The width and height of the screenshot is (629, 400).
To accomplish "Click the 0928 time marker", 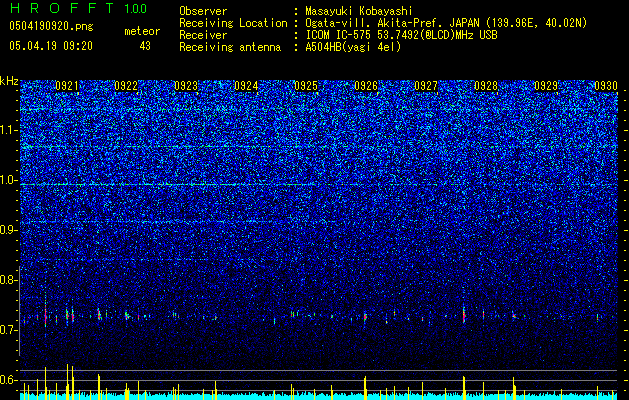I will (x=486, y=86).
